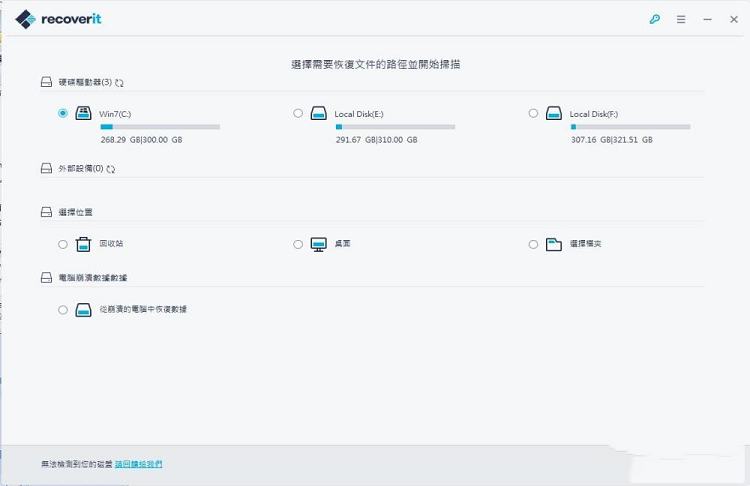Click the Win7(C:) usage bar

(160, 127)
